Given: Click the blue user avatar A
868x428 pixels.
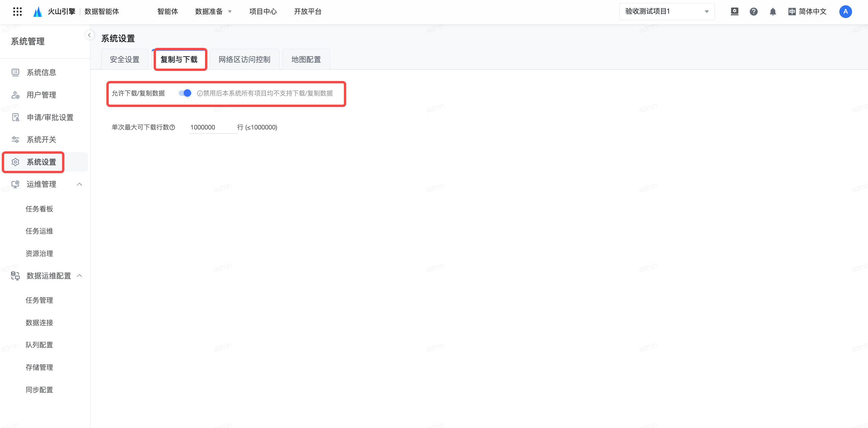Looking at the screenshot, I should point(845,12).
